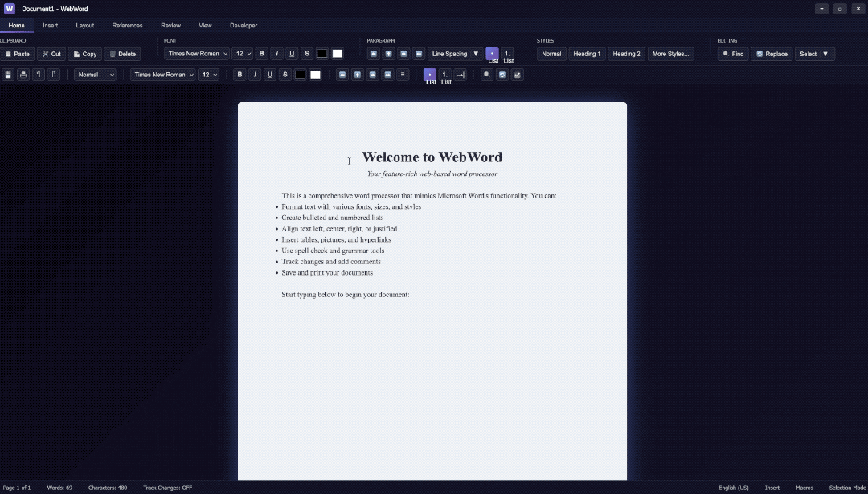
Task: Click the replace refresh icon in quick toolbar
Action: [x=502, y=75]
